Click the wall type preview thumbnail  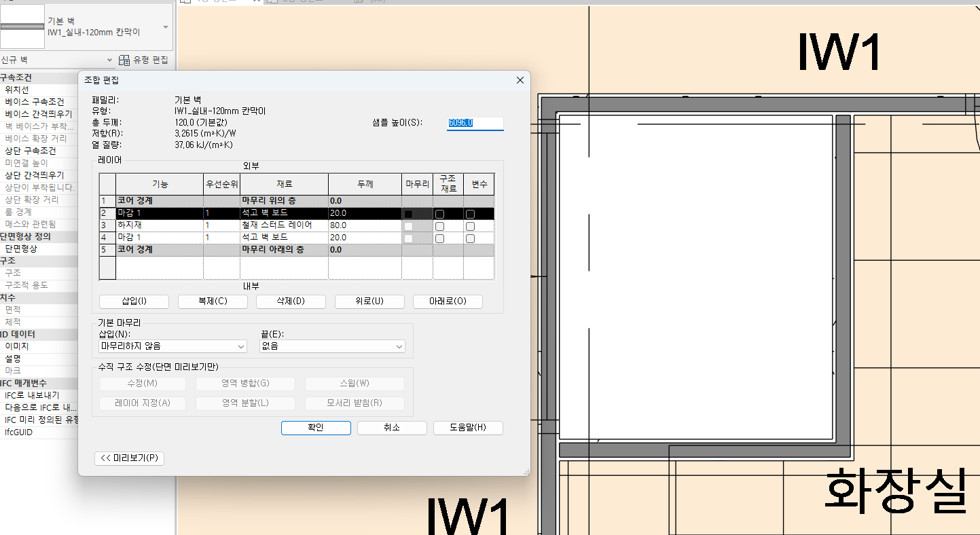click(21, 26)
